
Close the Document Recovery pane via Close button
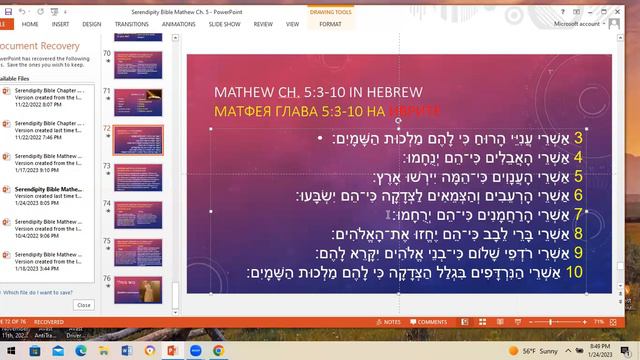84,305
